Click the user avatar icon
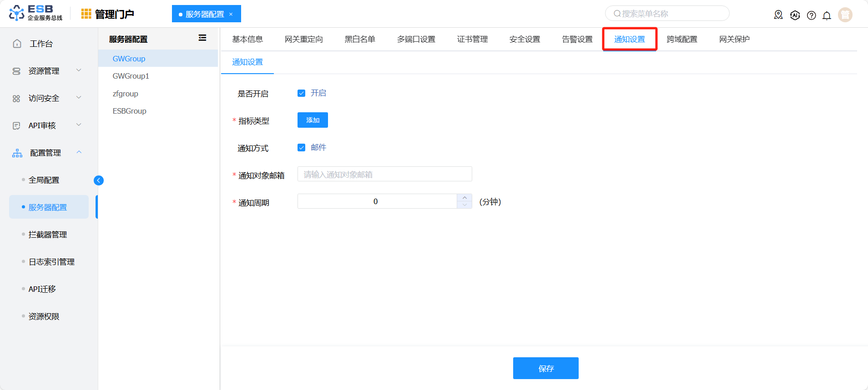Viewport: 868px width, 390px height. pyautogui.click(x=845, y=15)
